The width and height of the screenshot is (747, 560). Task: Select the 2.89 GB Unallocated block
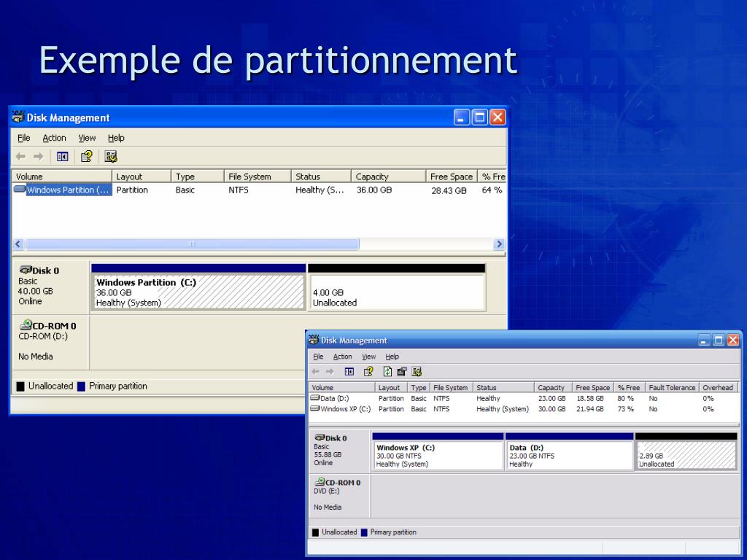coord(686,455)
